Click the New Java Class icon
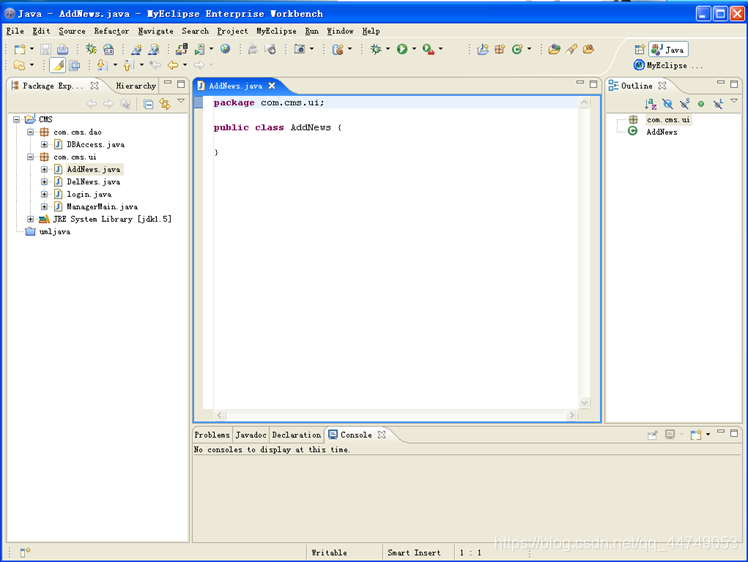The height and width of the screenshot is (562, 748). pos(517,49)
